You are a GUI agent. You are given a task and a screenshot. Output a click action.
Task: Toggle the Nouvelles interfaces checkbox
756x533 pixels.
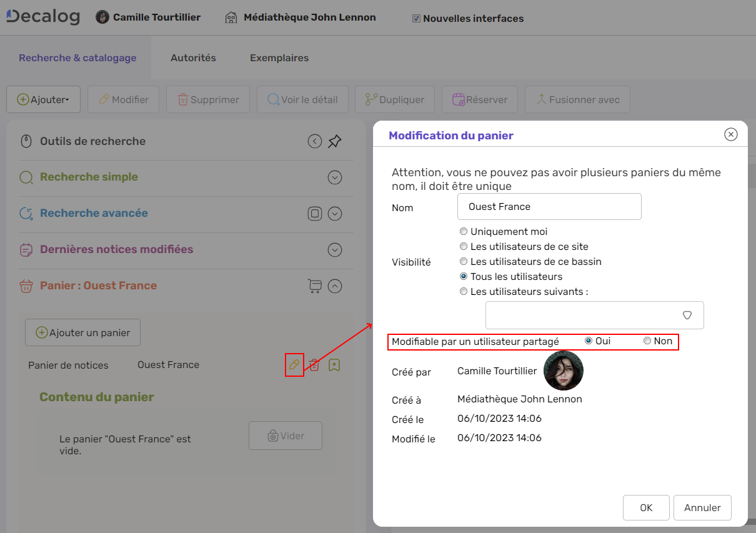[416, 18]
